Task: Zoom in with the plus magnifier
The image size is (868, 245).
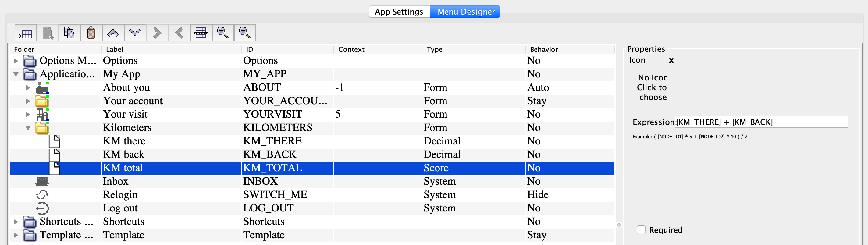Action: [223, 33]
